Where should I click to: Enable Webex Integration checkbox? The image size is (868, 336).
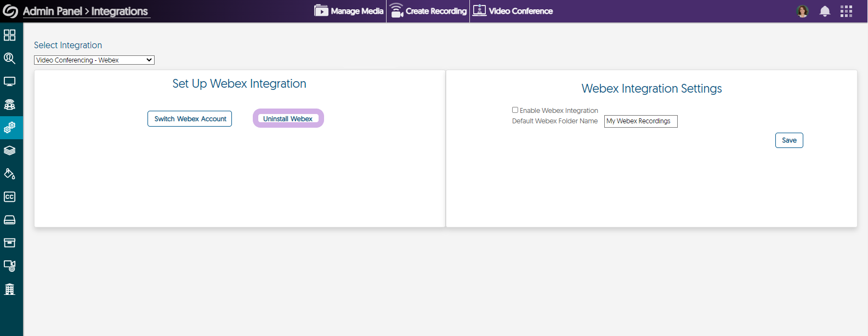coord(515,110)
